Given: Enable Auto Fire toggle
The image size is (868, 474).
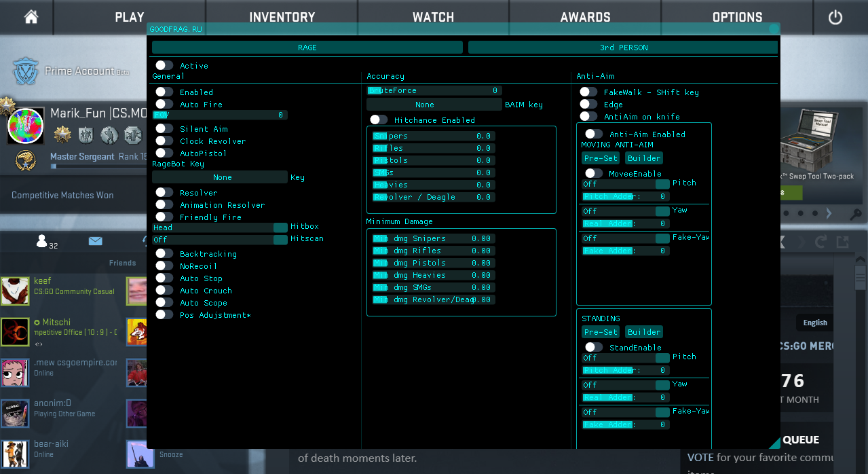Looking at the screenshot, I should tap(164, 104).
